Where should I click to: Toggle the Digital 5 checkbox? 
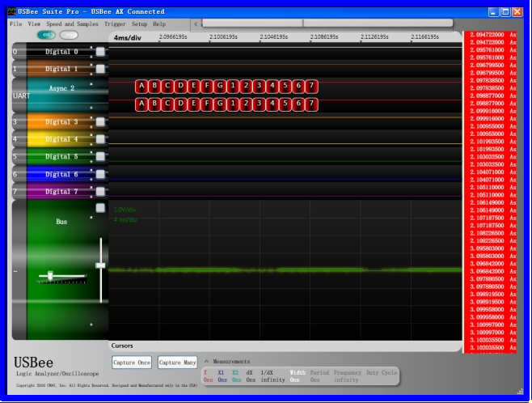[x=100, y=156]
